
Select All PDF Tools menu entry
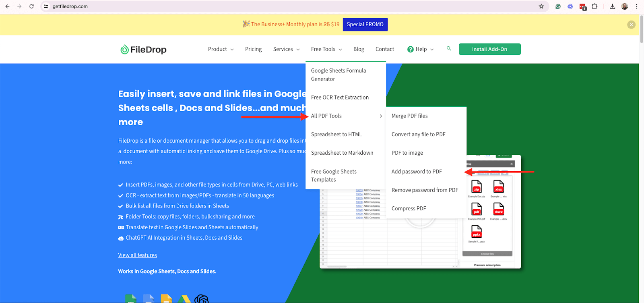pyautogui.click(x=346, y=116)
